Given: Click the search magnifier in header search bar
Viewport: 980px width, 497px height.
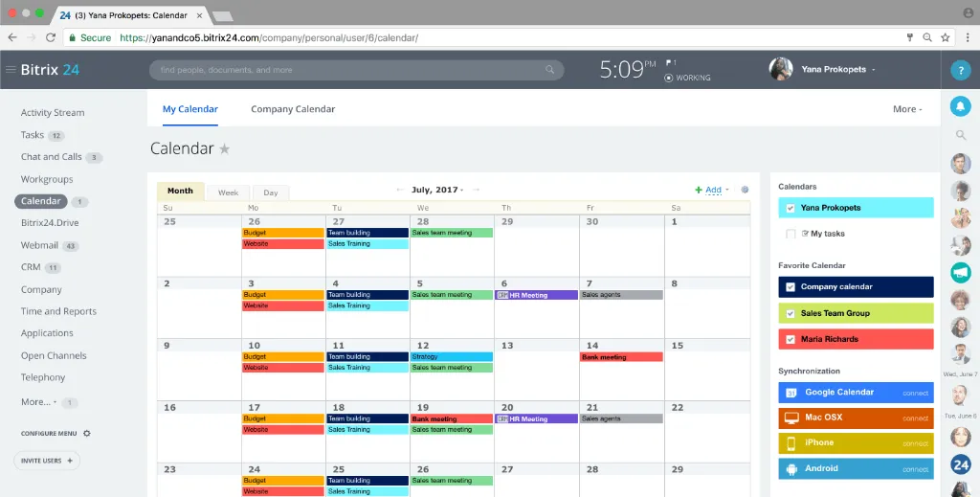Looking at the screenshot, I should point(549,69).
